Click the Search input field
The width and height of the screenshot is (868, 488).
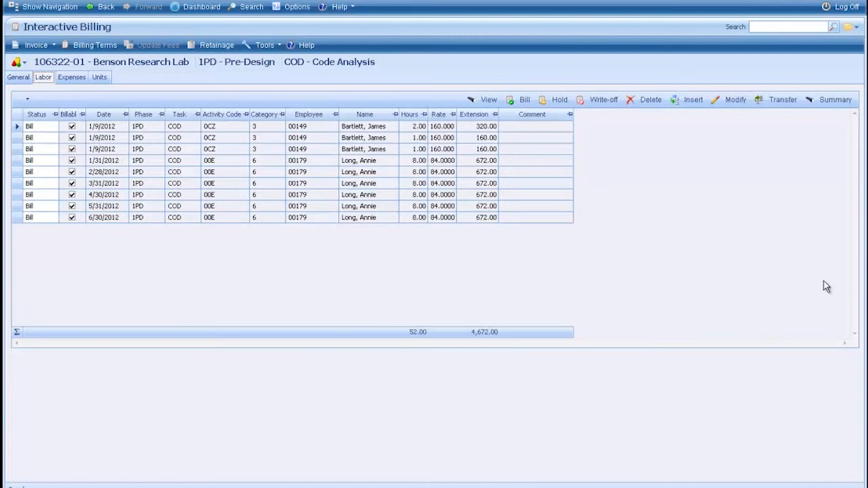point(788,27)
